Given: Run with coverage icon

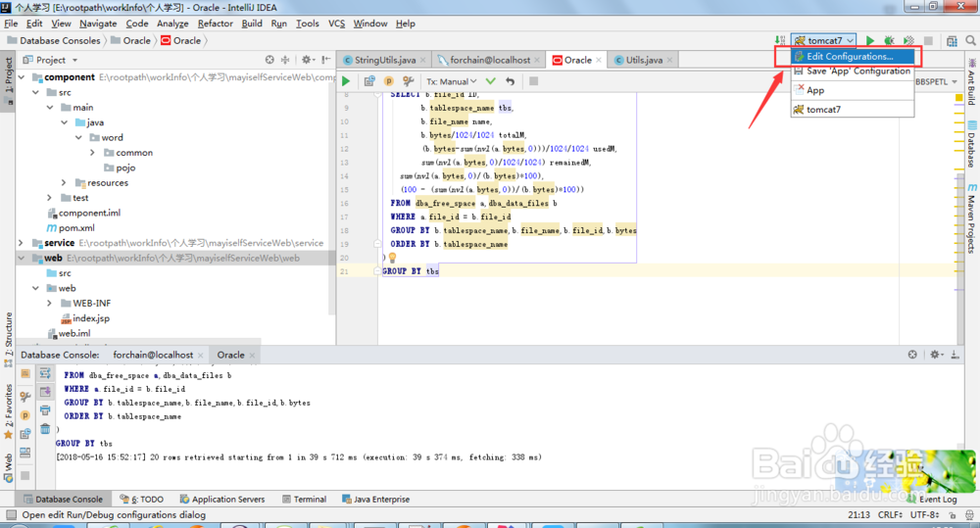Looking at the screenshot, I should click(x=908, y=40).
